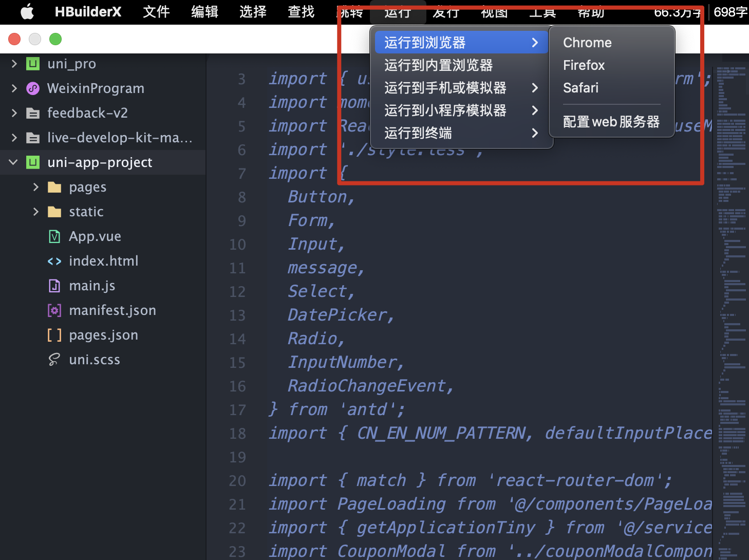Click the App.vue file icon
The height and width of the screenshot is (560, 749).
54,236
